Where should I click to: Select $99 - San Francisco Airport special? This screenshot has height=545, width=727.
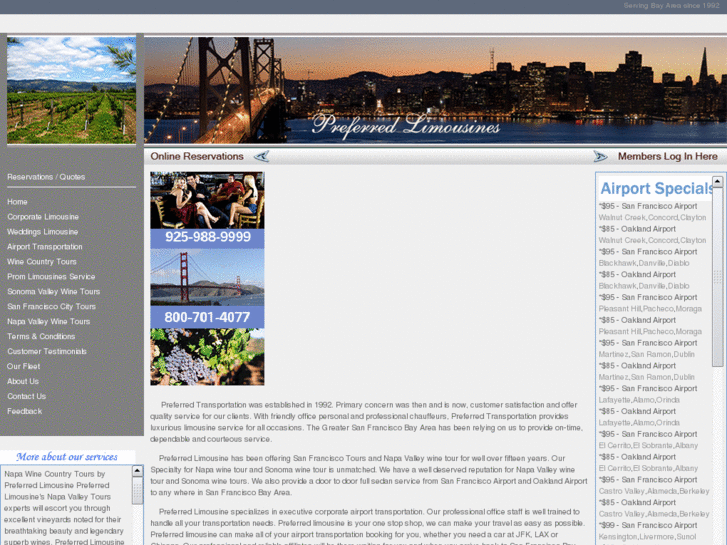[x=648, y=525]
